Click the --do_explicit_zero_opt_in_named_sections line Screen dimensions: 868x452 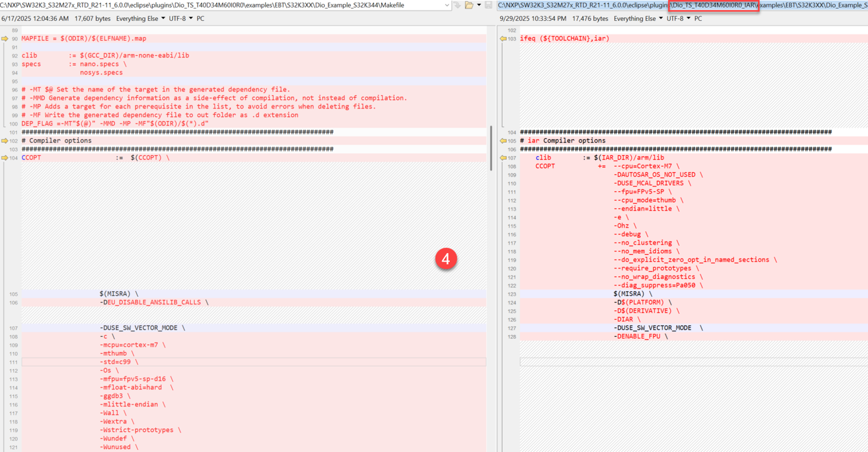(x=695, y=260)
